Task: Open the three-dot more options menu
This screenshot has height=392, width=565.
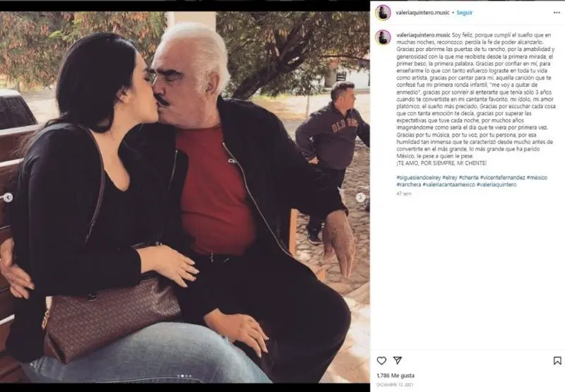Action: (x=557, y=13)
